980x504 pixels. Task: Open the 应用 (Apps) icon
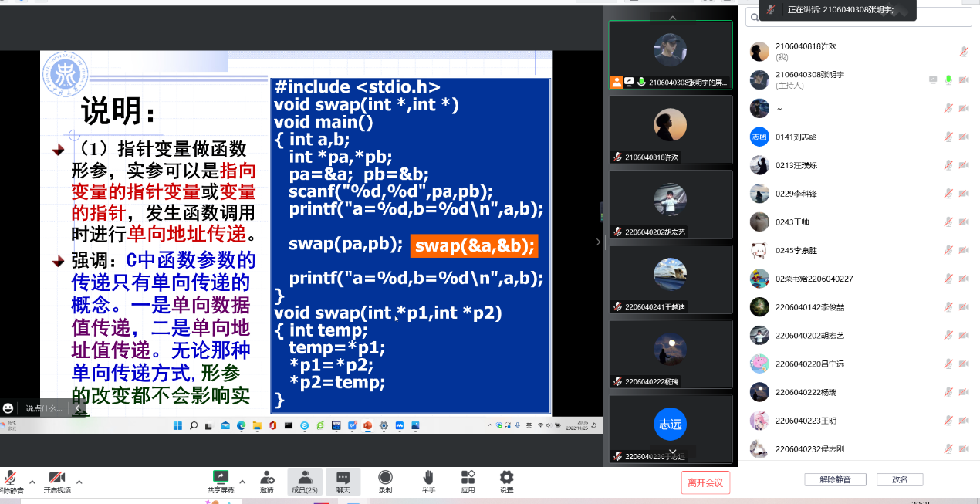(468, 482)
